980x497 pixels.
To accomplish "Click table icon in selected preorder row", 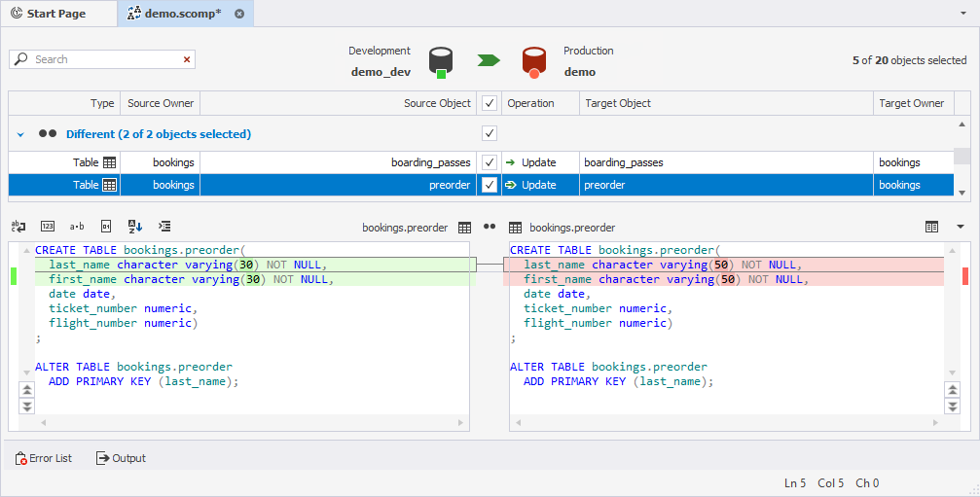I will (x=109, y=185).
